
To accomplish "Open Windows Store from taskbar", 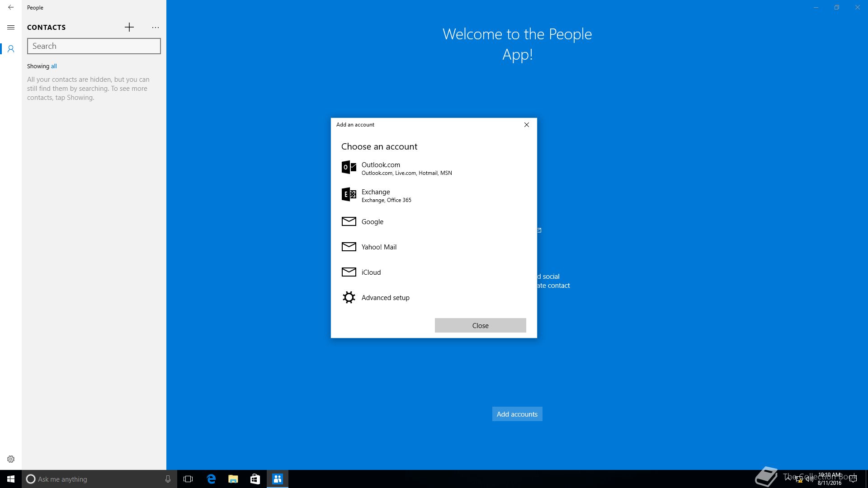I will coord(255,479).
